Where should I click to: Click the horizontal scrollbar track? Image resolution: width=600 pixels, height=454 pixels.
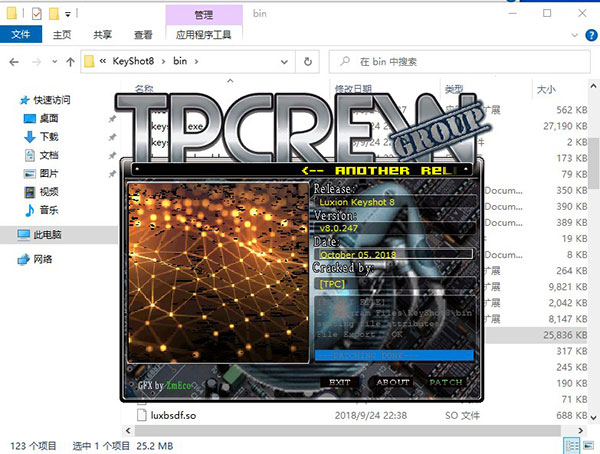coord(347,430)
